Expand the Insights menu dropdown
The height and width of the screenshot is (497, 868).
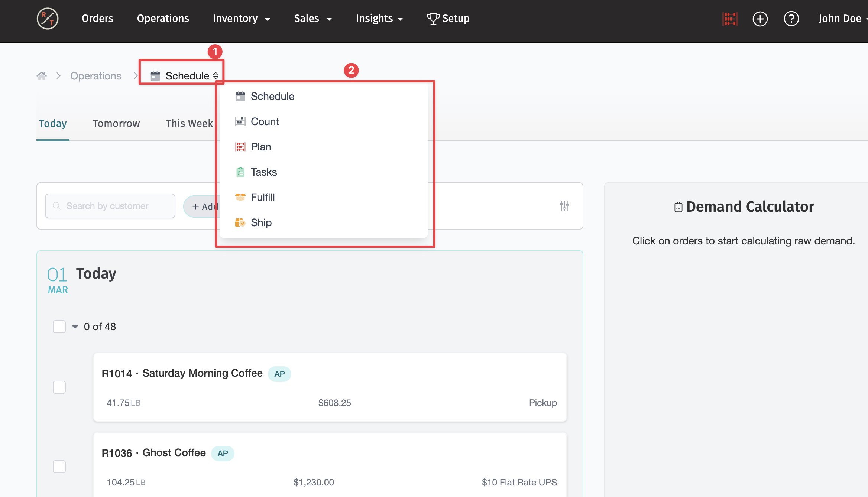click(379, 19)
